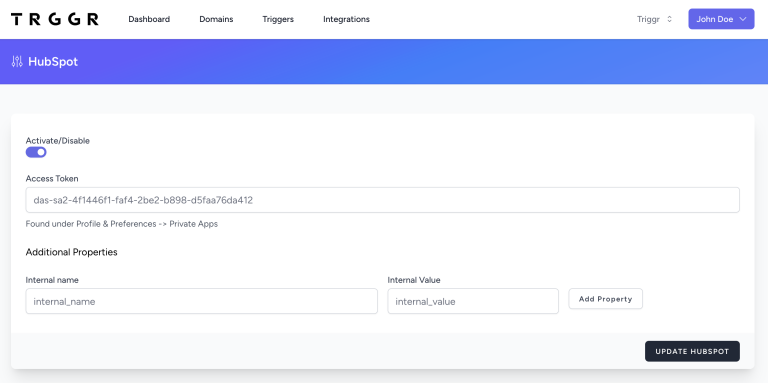The height and width of the screenshot is (383, 768).
Task: Go to the Domains menu item
Action: pyautogui.click(x=216, y=19)
